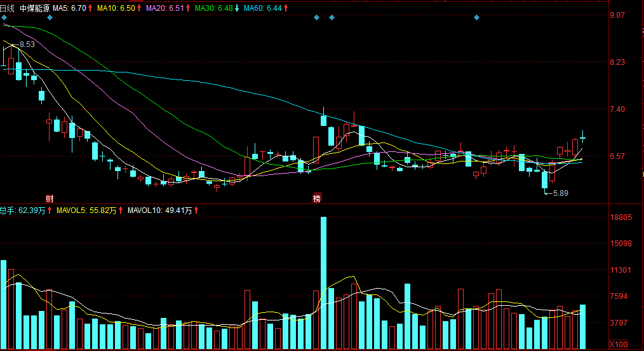The height and width of the screenshot is (351, 644).
Task: Select the 日线 daily period label
Action: click(8, 8)
